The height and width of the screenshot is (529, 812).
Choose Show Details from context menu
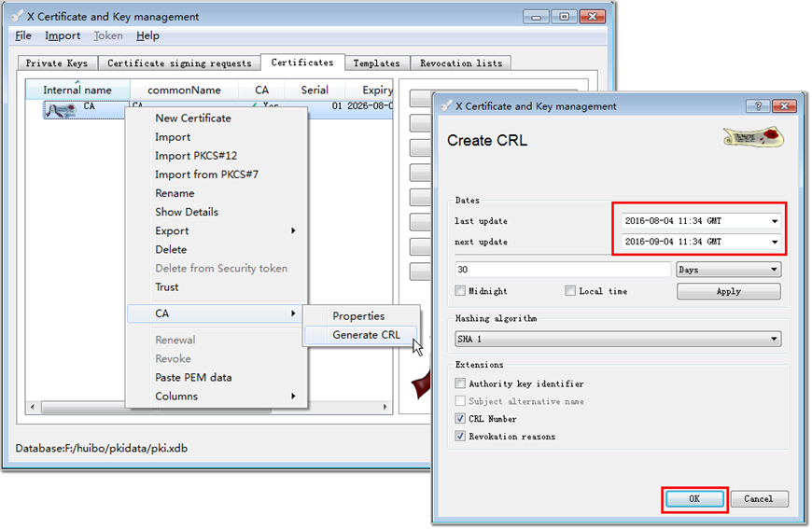pyautogui.click(x=217, y=212)
